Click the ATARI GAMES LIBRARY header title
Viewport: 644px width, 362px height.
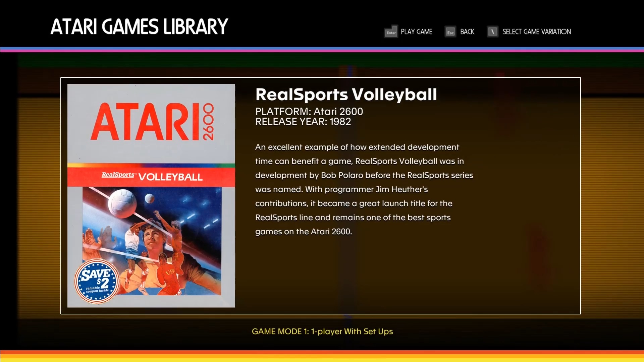(139, 27)
